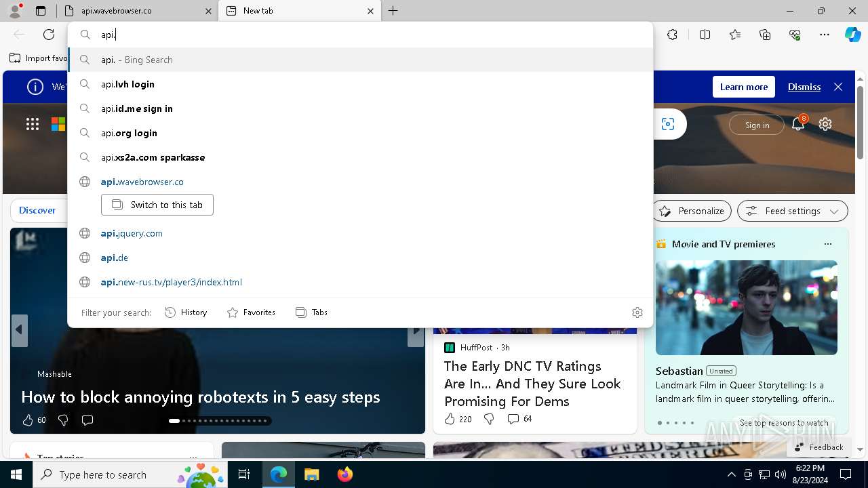868x488 pixels.
Task: Expand Feed settings dropdown
Action: pos(792,211)
